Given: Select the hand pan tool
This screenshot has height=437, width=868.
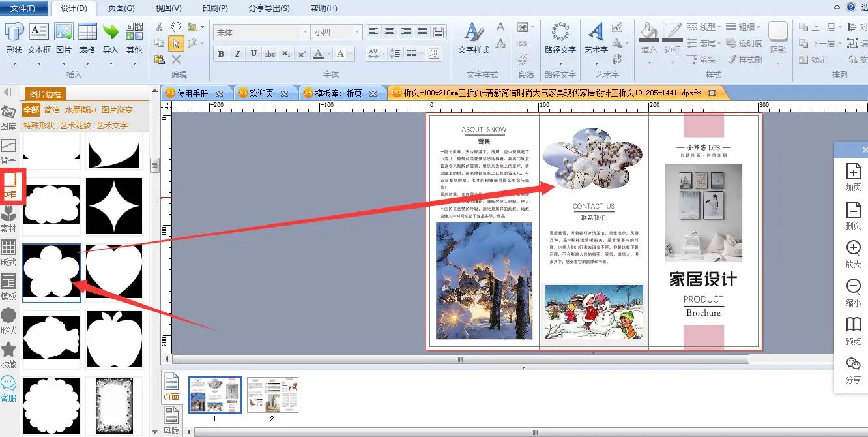Looking at the screenshot, I should pyautogui.click(x=176, y=27).
